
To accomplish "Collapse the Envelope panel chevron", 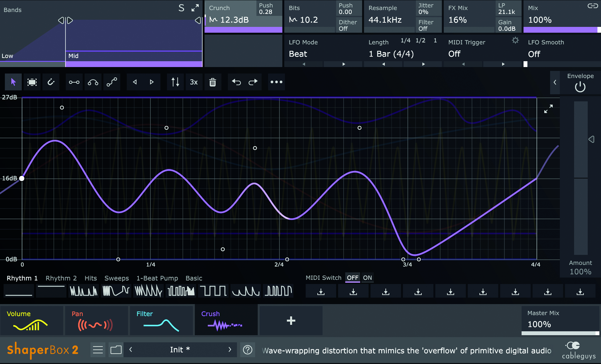I will (555, 82).
